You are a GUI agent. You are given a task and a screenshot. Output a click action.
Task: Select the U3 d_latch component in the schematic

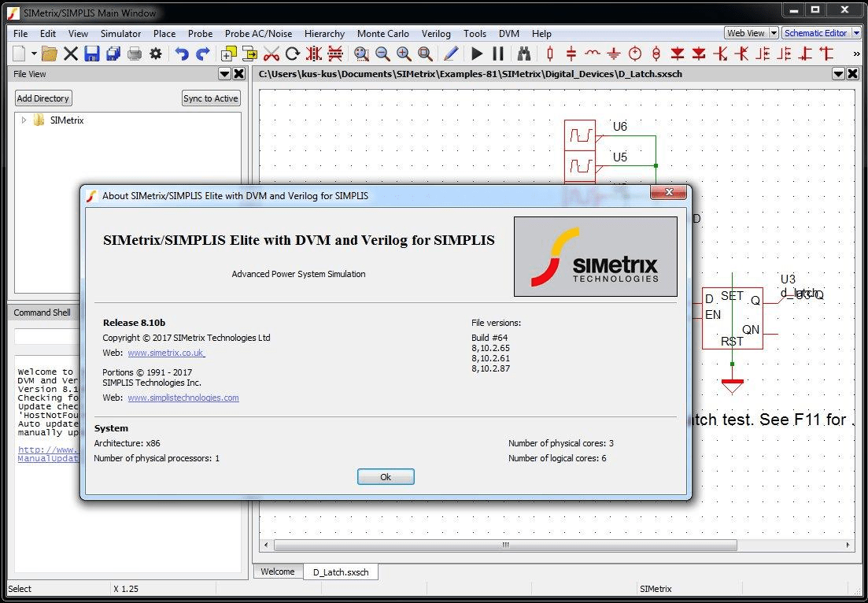732,318
